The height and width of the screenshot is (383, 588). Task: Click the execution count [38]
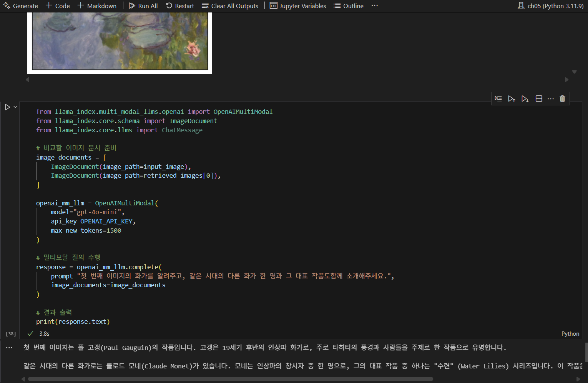click(x=11, y=334)
